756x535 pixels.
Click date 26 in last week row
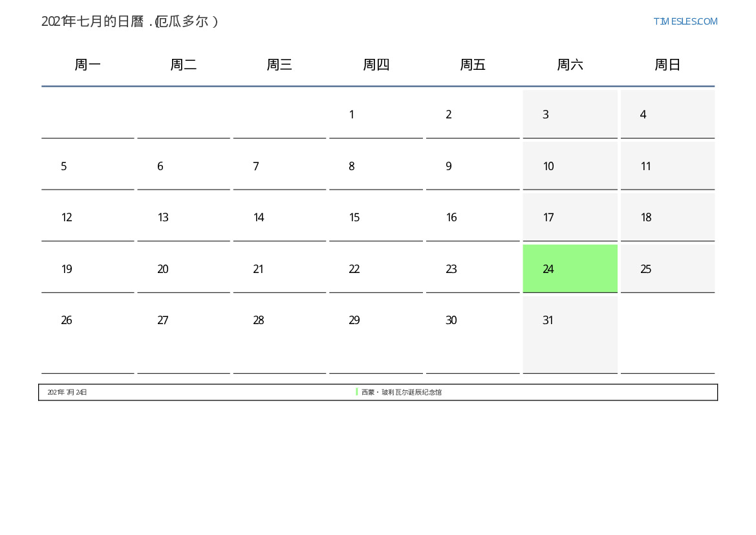[66, 320]
